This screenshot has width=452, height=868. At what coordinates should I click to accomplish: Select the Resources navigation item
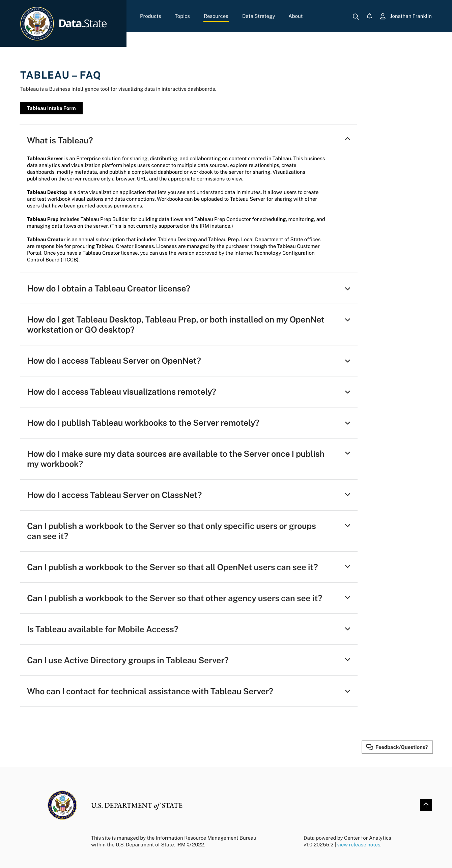coord(216,16)
